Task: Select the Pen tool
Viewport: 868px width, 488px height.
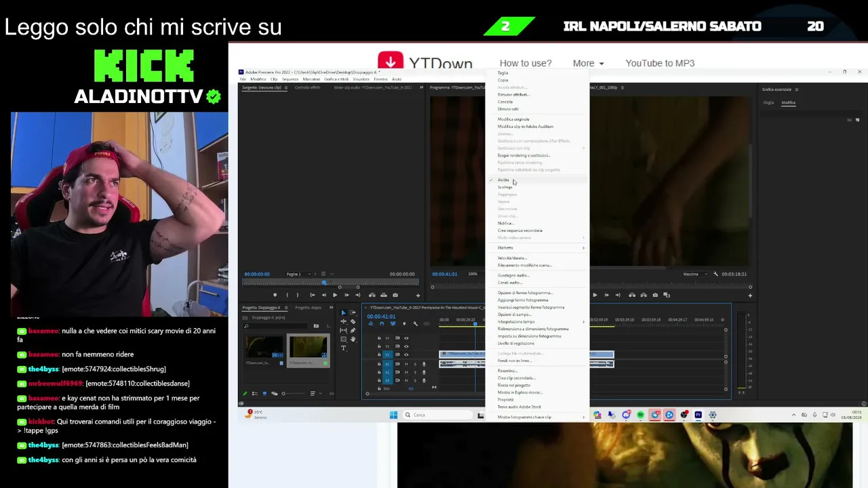Action: (x=353, y=330)
